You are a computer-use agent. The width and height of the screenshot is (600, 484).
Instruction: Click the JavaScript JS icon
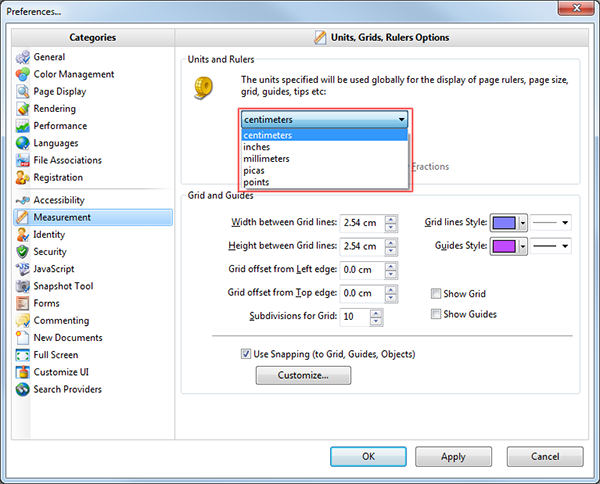point(23,269)
